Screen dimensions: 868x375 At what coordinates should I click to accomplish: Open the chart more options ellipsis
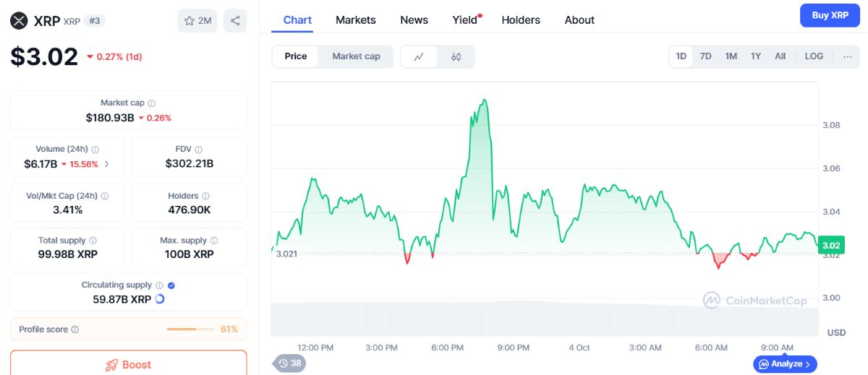tap(848, 56)
